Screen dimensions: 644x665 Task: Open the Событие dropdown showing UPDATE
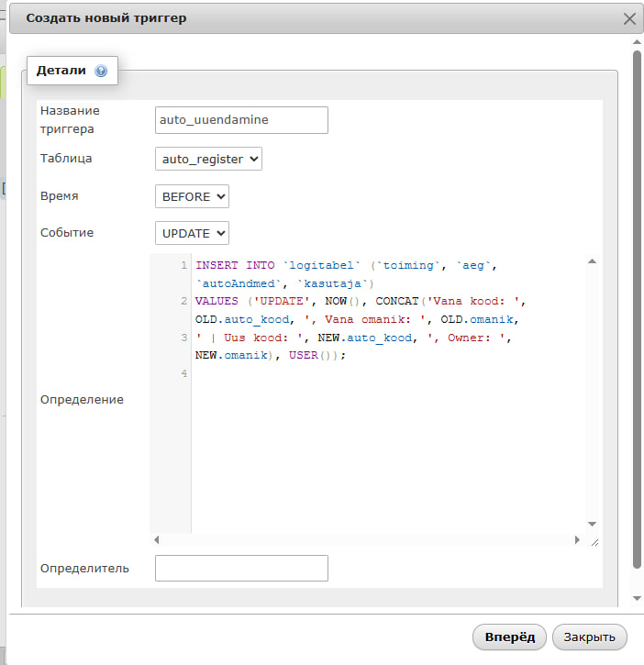coord(192,233)
